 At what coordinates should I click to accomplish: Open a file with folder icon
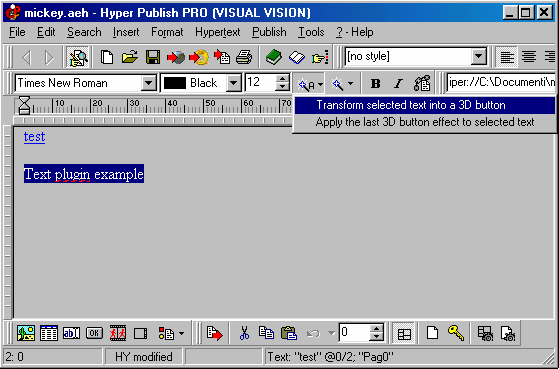click(129, 57)
